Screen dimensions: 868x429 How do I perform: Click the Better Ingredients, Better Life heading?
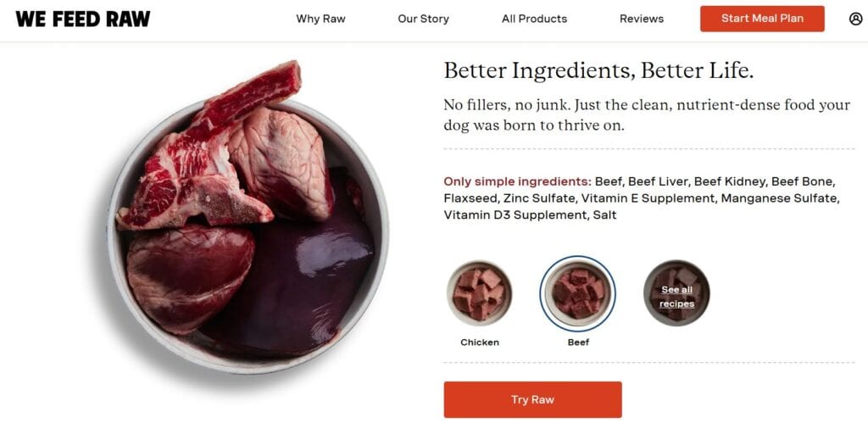(x=598, y=70)
